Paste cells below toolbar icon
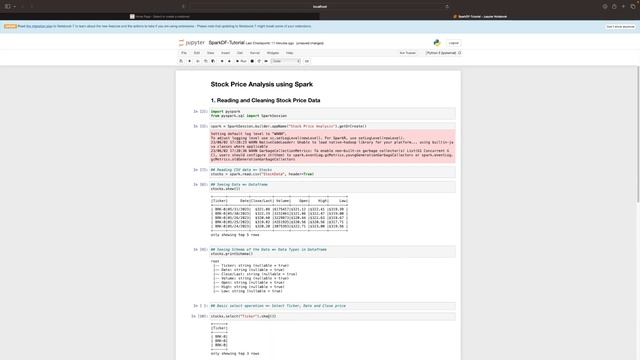Screen dimensions: 640x360 point(213,61)
